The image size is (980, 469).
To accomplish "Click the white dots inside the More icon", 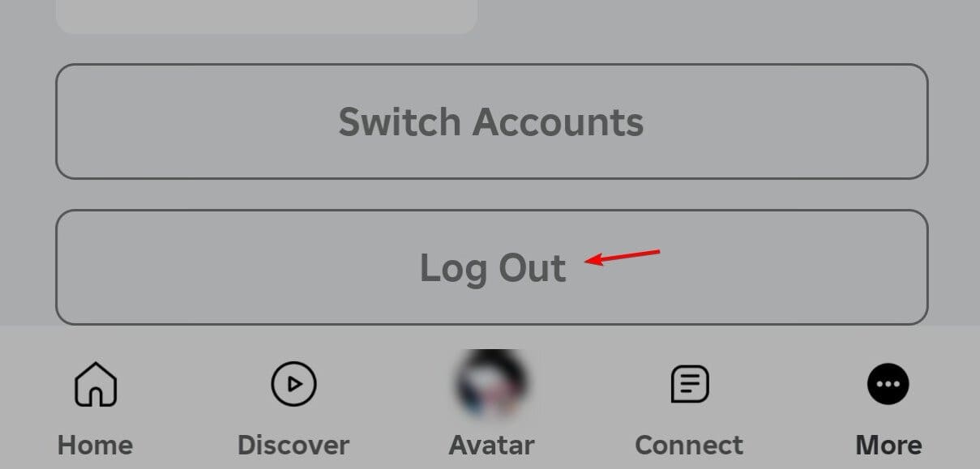I will (888, 384).
